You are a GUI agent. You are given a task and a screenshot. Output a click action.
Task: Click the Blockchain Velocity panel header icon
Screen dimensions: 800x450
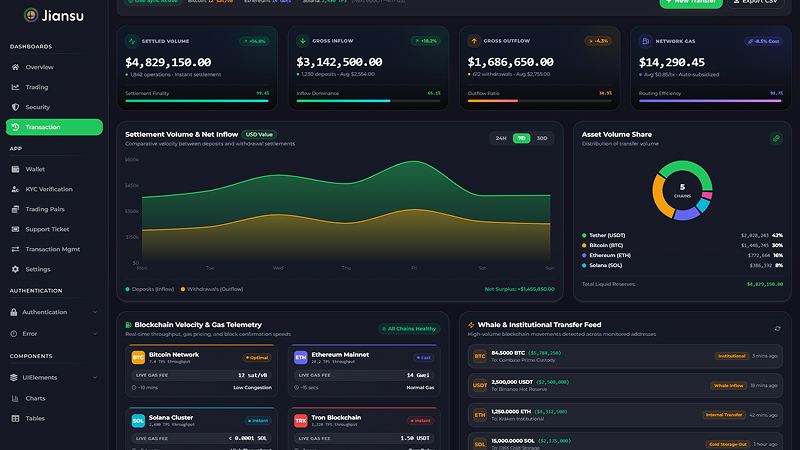pyautogui.click(x=129, y=325)
